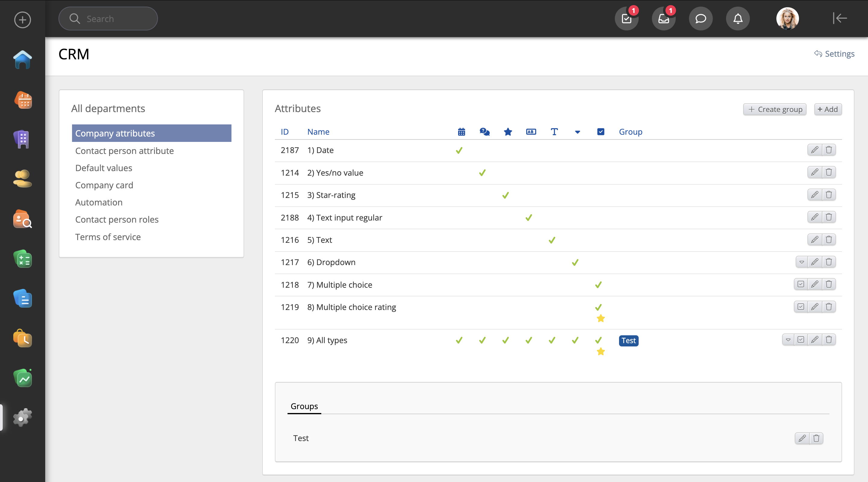Open dropdown options button for 9) All types

point(788,340)
